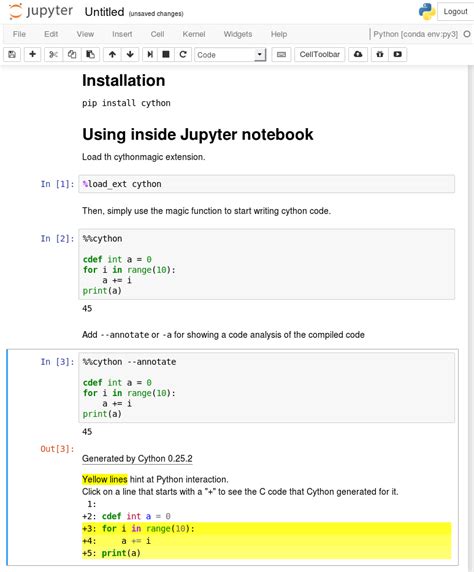This screenshot has width=474, height=572.
Task: Open the command palette keyboard icon
Action: click(x=281, y=54)
